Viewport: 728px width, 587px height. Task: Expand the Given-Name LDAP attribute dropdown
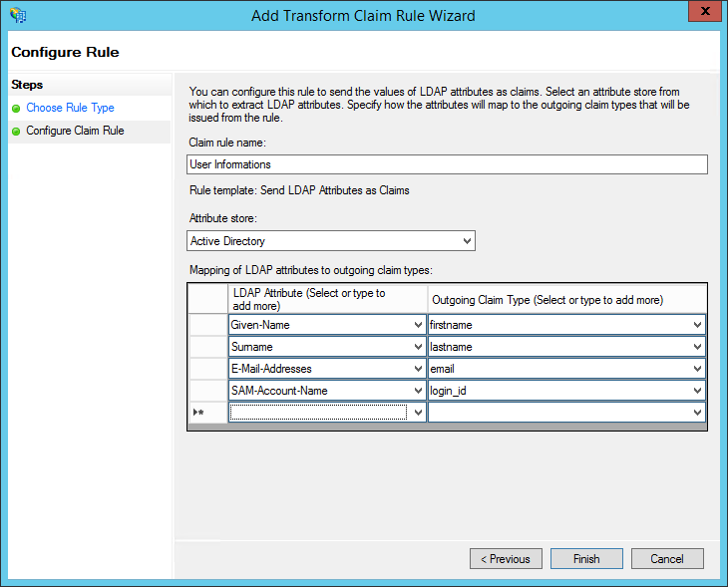418,325
